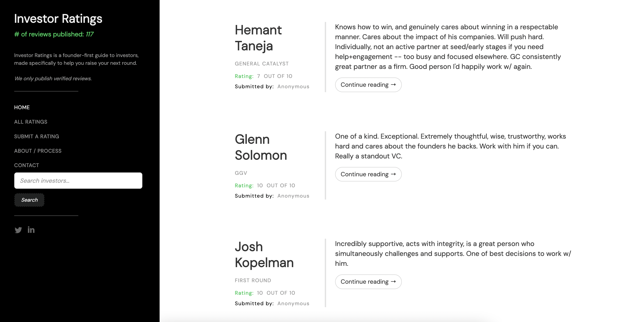
Task: Open the LinkedIn profile icon
Action: pos(31,230)
